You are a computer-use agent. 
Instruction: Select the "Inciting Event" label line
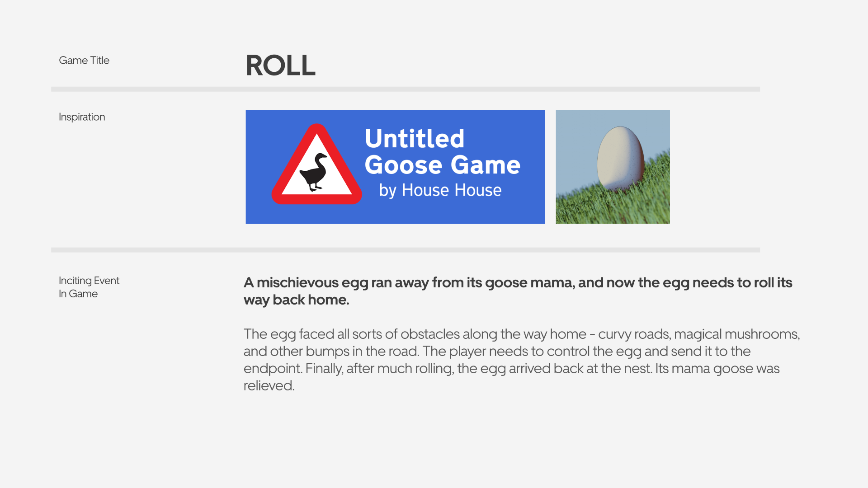coord(89,281)
